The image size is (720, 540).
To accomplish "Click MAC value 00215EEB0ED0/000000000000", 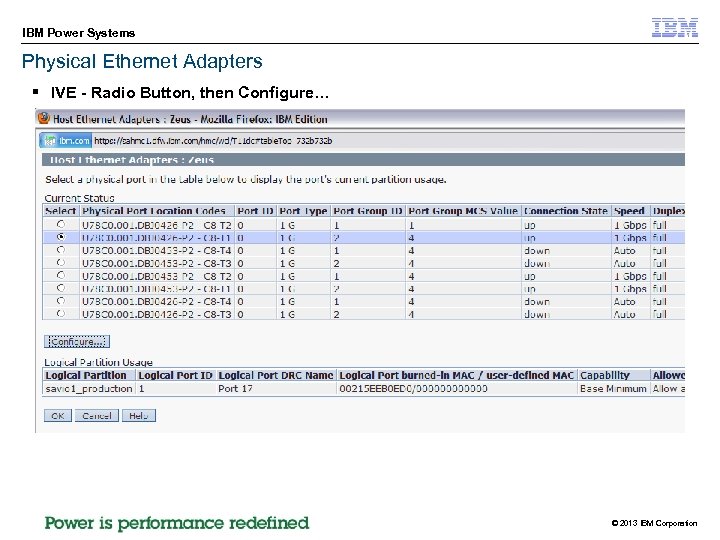I will (413, 389).
